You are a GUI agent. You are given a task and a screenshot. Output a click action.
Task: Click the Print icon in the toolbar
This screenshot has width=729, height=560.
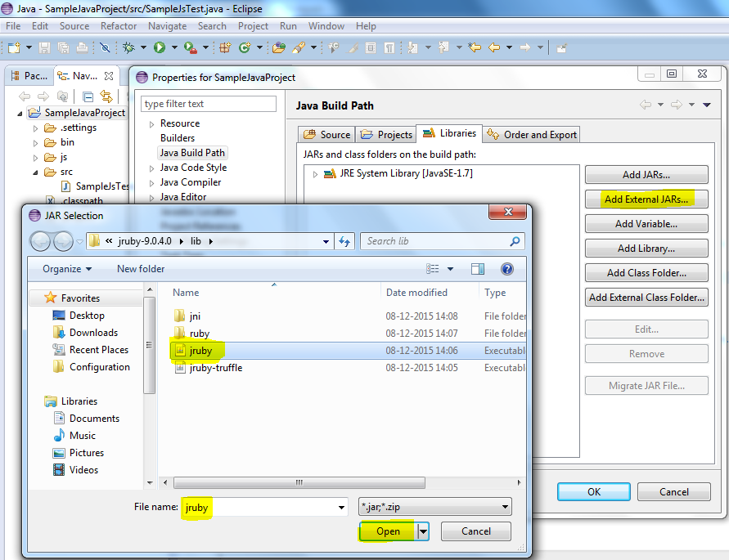point(81,47)
